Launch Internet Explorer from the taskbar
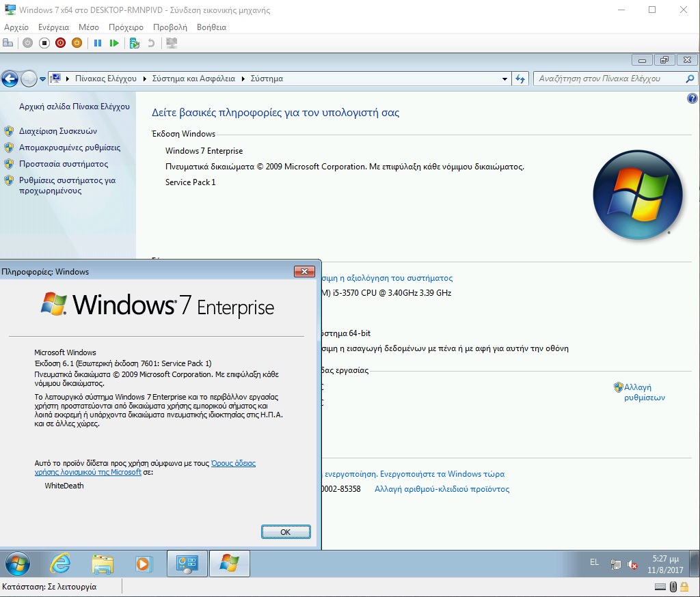This screenshot has width=700, height=597. coord(60,564)
